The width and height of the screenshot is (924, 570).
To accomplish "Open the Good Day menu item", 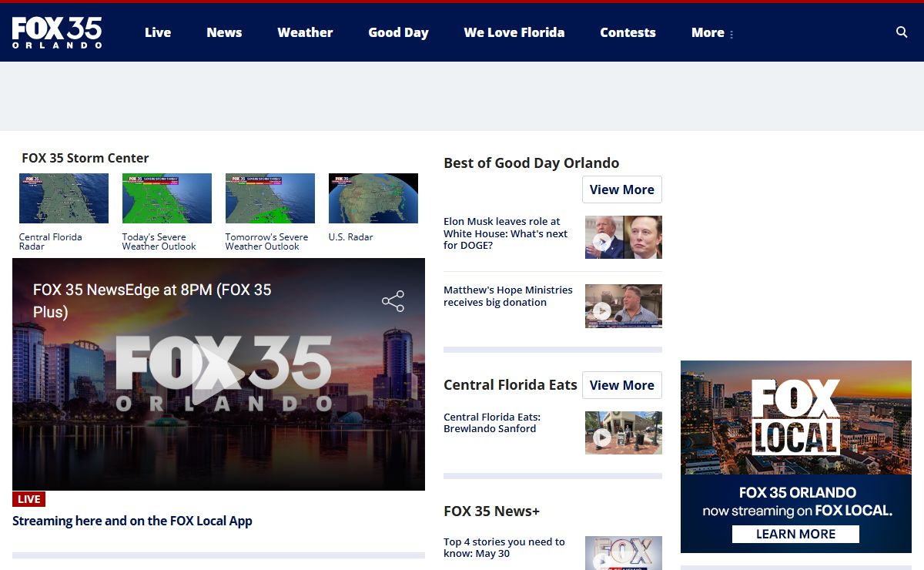I will coord(398,32).
